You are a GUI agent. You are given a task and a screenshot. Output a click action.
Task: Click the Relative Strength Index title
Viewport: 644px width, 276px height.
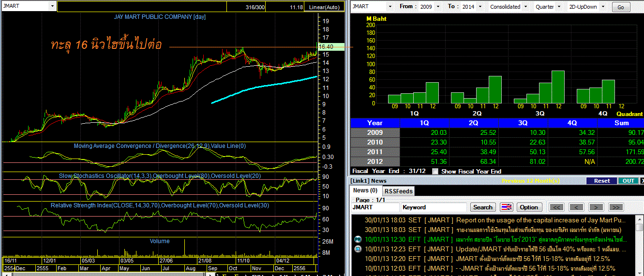click(160, 205)
